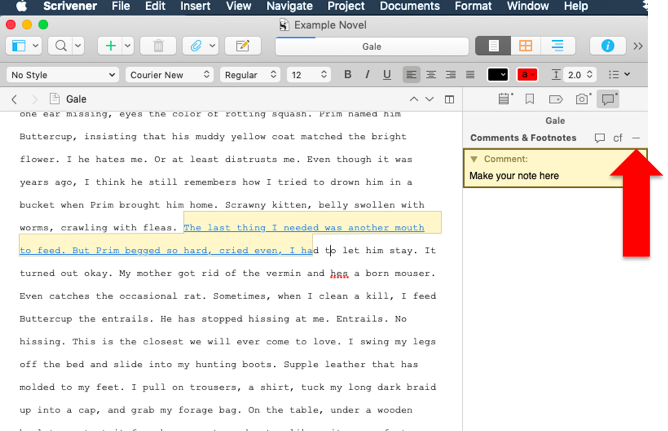668x431 pixels.
Task: Click the Gale document title in header
Action: coord(76,99)
